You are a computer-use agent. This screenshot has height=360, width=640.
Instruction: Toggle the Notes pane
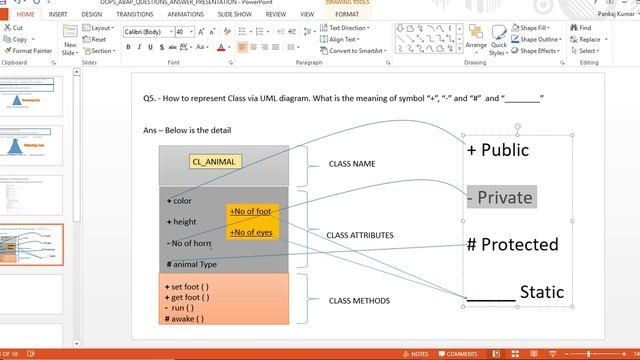(x=416, y=354)
